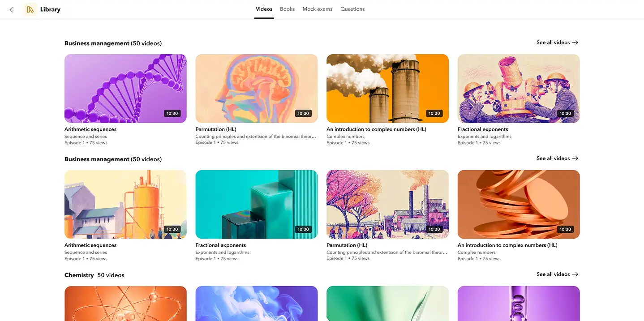644x321 pixels.
Task: Click See all videos for Chemistry
Action: coord(557,274)
